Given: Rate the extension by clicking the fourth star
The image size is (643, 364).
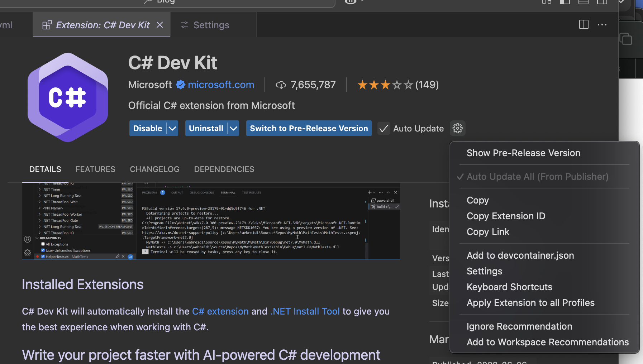Looking at the screenshot, I should pyautogui.click(x=397, y=85).
